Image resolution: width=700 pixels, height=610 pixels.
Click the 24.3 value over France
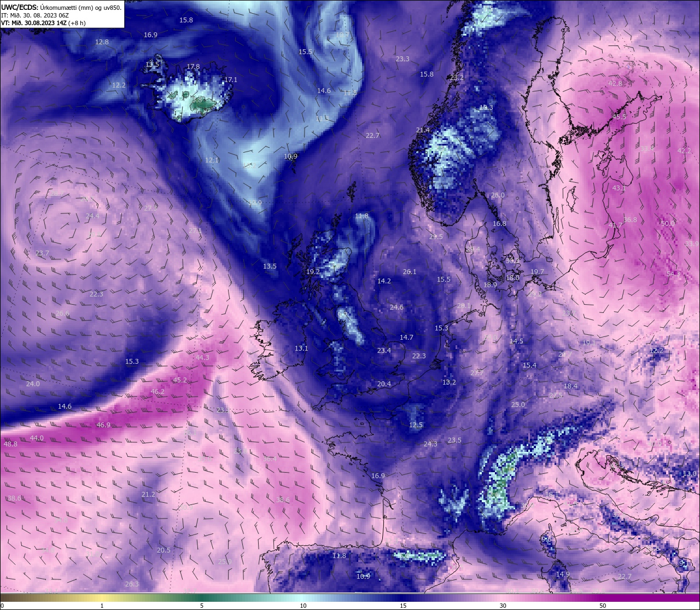coord(430,444)
